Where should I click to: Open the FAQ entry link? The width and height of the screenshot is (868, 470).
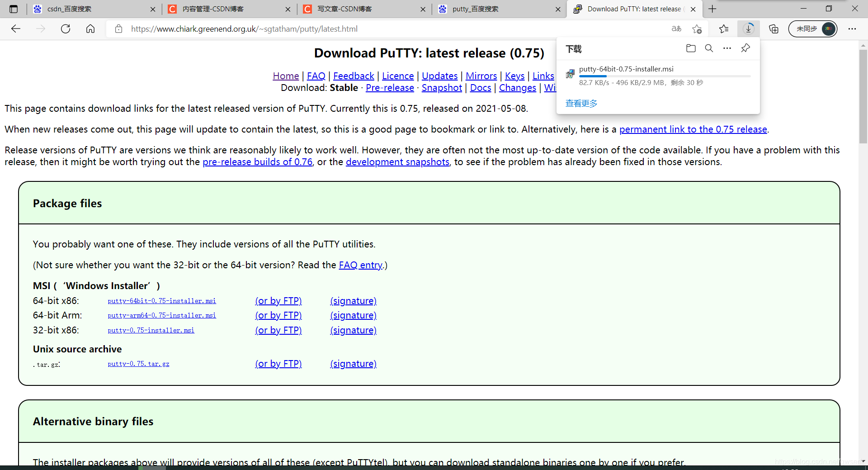[361, 265]
